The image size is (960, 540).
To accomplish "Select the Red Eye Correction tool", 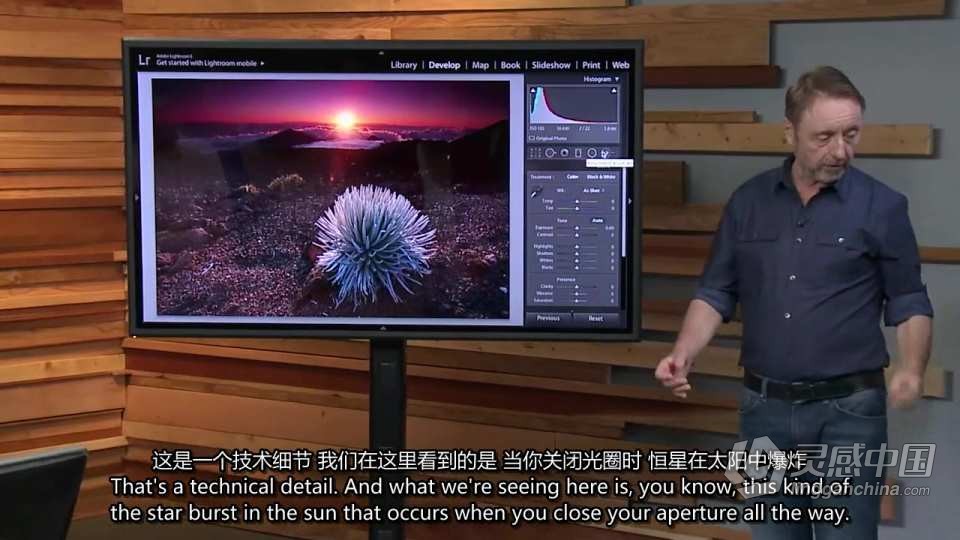I will tap(564, 153).
